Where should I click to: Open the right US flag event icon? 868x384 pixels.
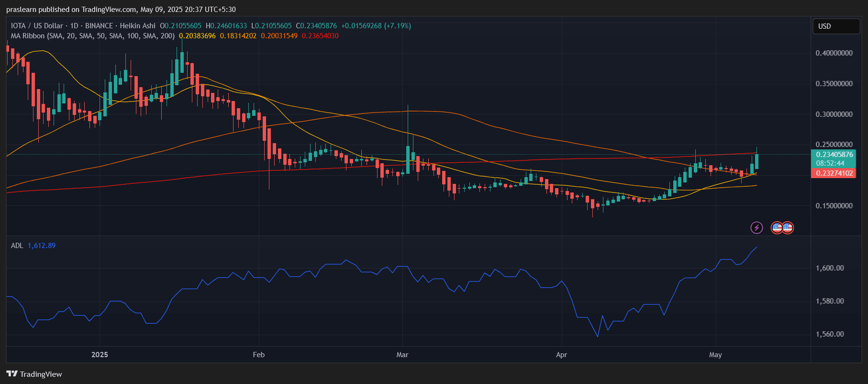tap(788, 227)
